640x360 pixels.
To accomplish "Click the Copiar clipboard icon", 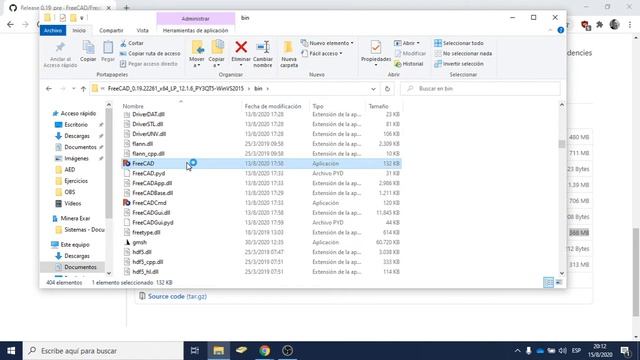I will (88, 47).
